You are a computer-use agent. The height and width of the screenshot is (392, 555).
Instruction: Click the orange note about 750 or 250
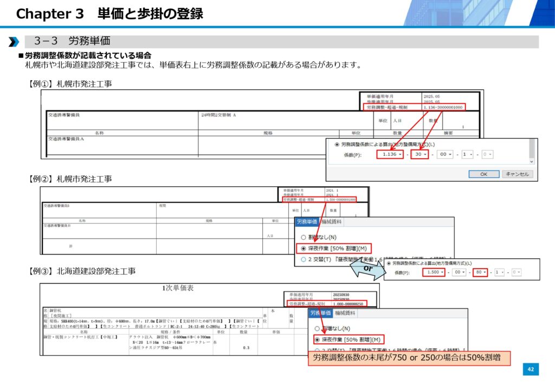pyautogui.click(x=409, y=358)
